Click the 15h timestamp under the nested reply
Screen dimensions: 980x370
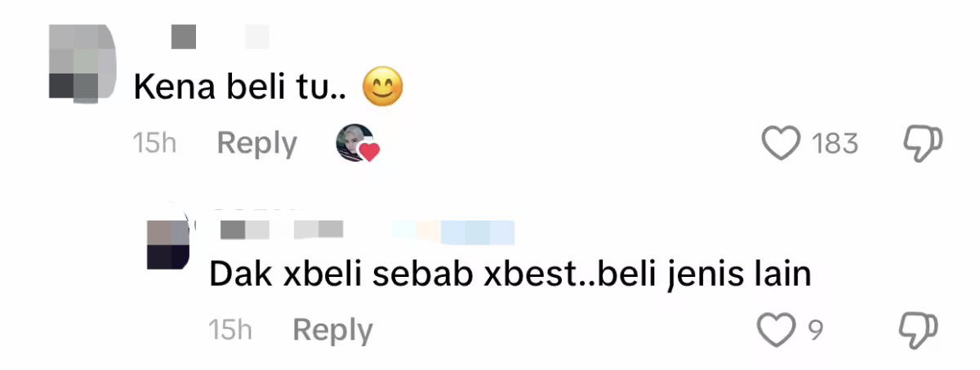point(230,330)
